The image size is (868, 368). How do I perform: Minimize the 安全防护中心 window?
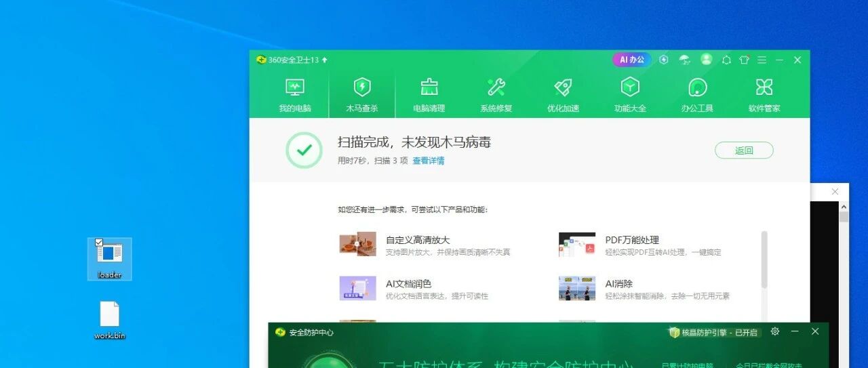795,331
